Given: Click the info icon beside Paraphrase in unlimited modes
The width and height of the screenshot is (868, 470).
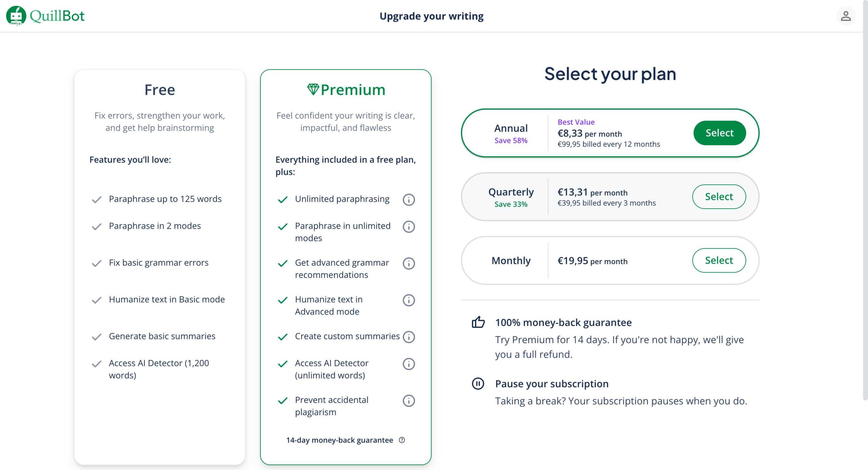Looking at the screenshot, I should (409, 227).
